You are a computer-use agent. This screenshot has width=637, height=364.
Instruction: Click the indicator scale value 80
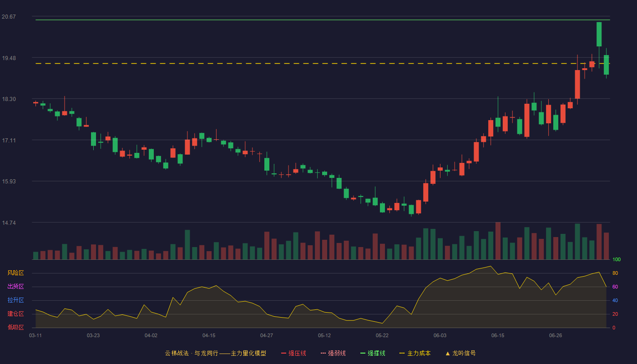coord(615,273)
